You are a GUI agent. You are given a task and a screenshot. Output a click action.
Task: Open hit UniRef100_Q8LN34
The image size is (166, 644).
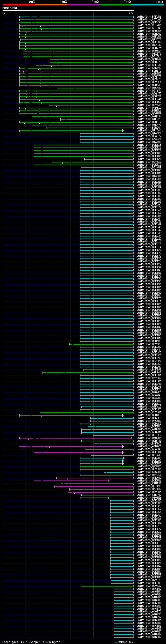pos(149,350)
